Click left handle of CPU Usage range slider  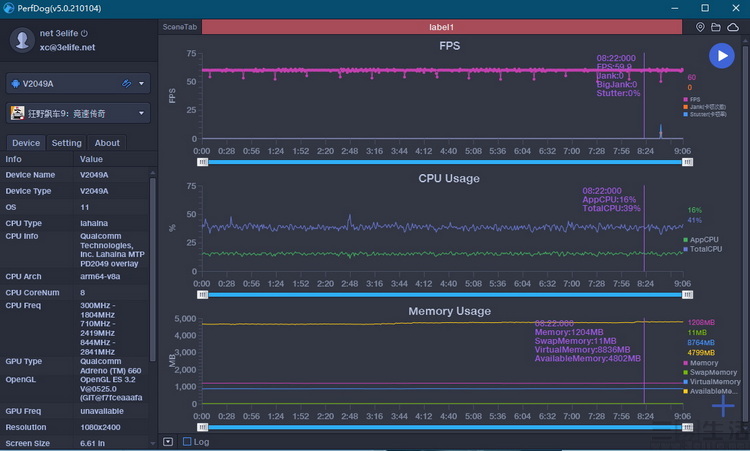pos(202,295)
